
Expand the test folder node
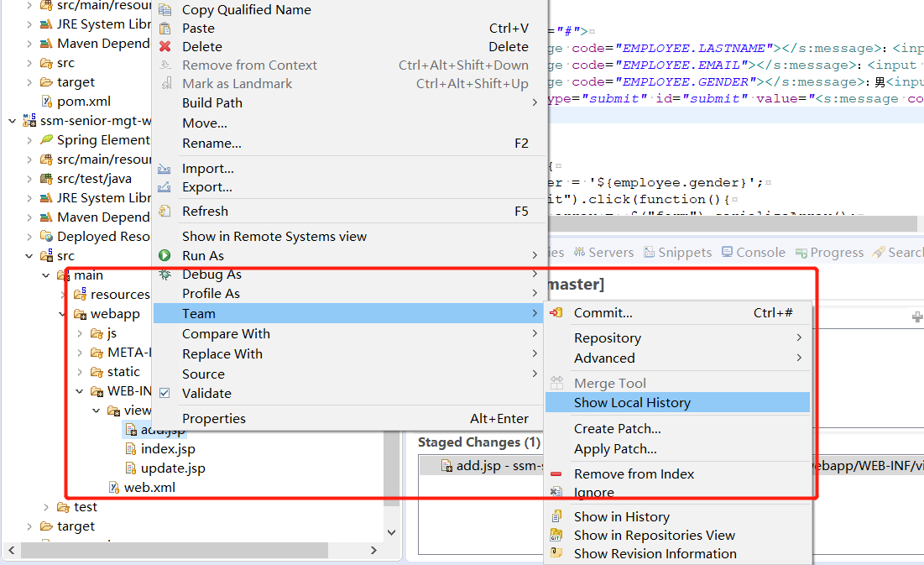[x=47, y=507]
